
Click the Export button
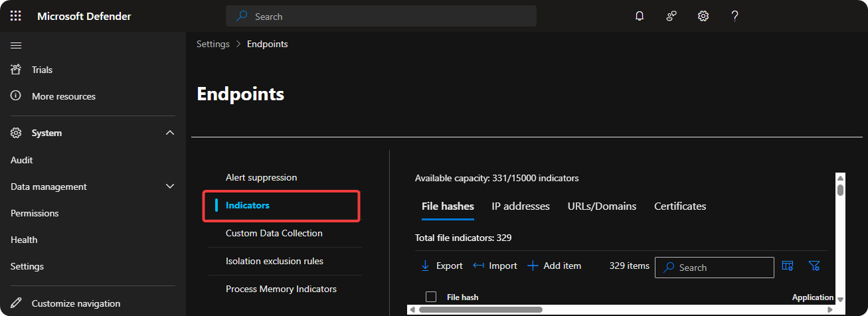click(442, 266)
